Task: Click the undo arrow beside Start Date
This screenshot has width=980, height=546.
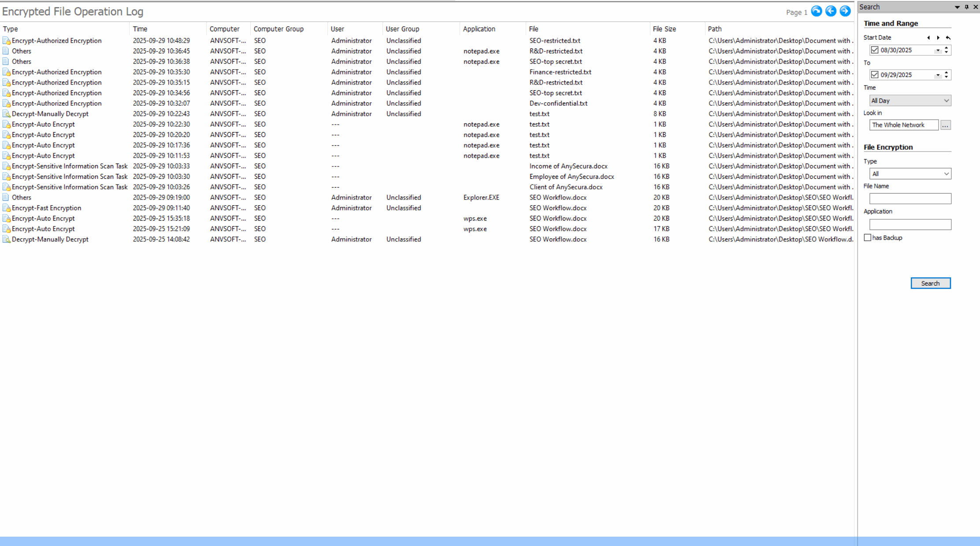Action: [947, 38]
